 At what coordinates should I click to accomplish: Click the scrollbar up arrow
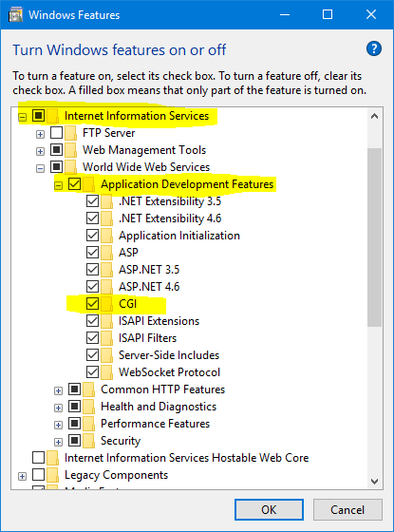[x=374, y=116]
